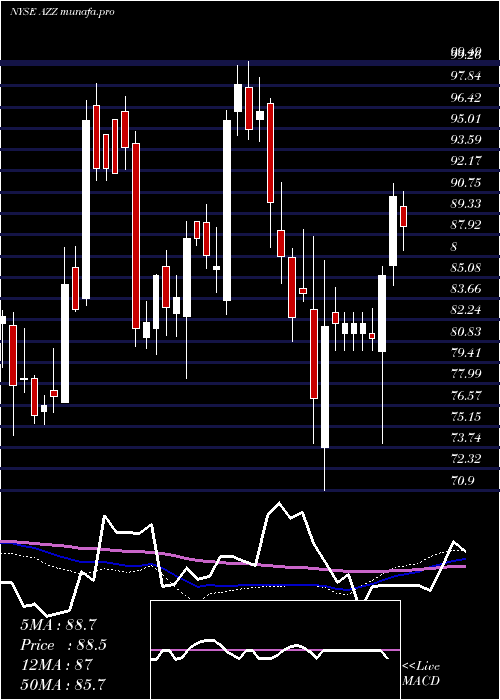Click the last red candlestick on the right

404,217
